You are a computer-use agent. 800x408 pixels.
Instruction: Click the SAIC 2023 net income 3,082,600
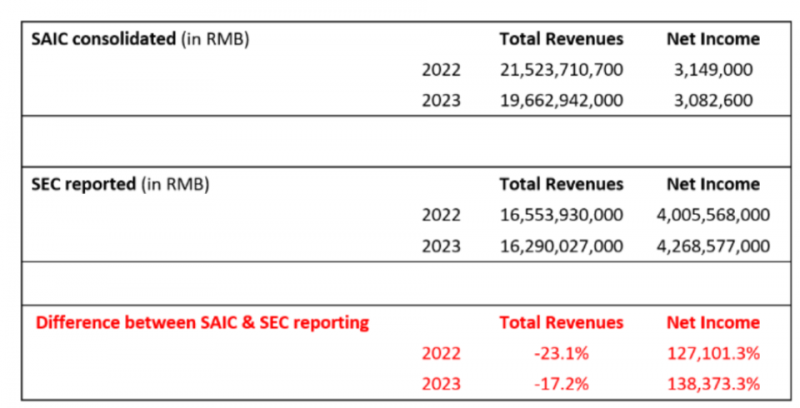click(712, 101)
